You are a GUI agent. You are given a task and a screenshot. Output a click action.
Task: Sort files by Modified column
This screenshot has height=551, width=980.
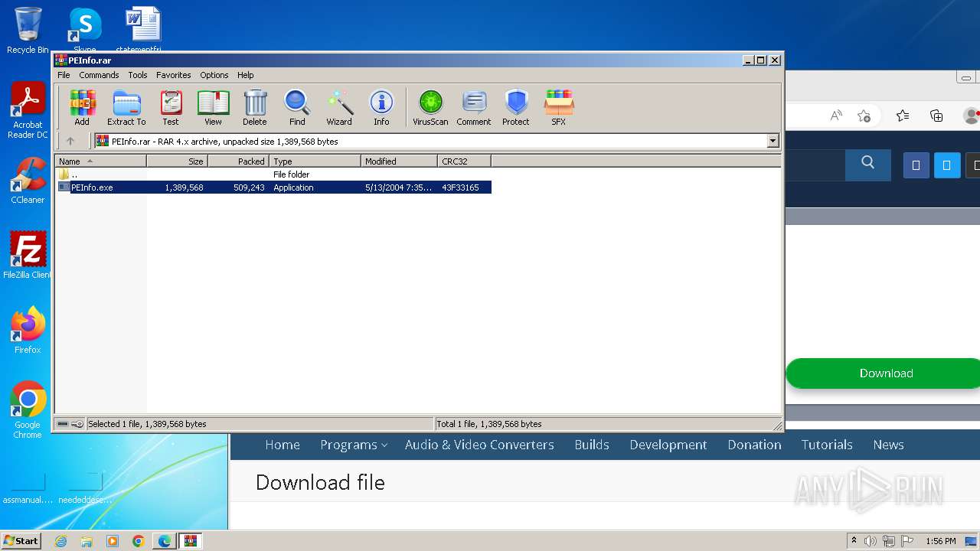(400, 161)
